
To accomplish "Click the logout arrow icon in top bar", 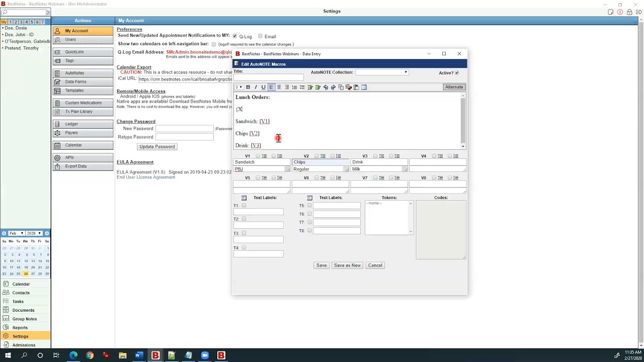I will pos(639,12).
